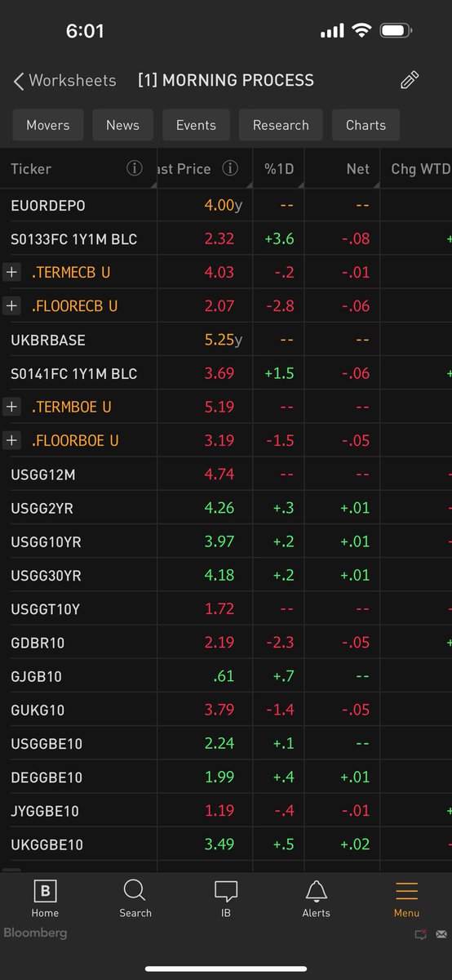Open the Research tab
The image size is (452, 980).
(281, 125)
